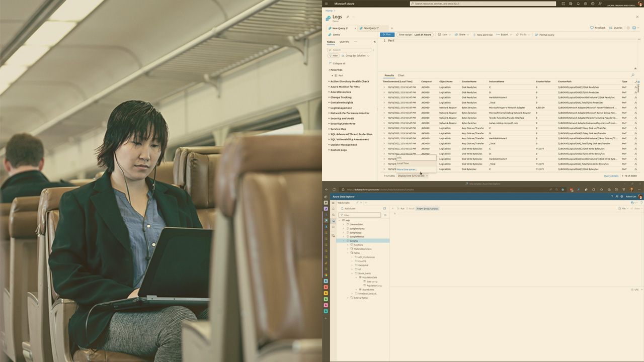Screen dimensions: 644x362
Task: Open the Azure portal hamburger menu
Action: [326, 4]
